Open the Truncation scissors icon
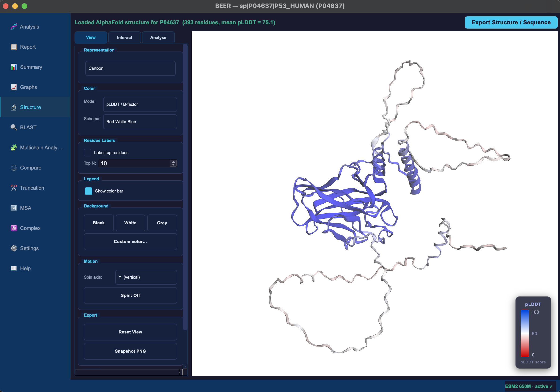The image size is (560, 392). 14,188
